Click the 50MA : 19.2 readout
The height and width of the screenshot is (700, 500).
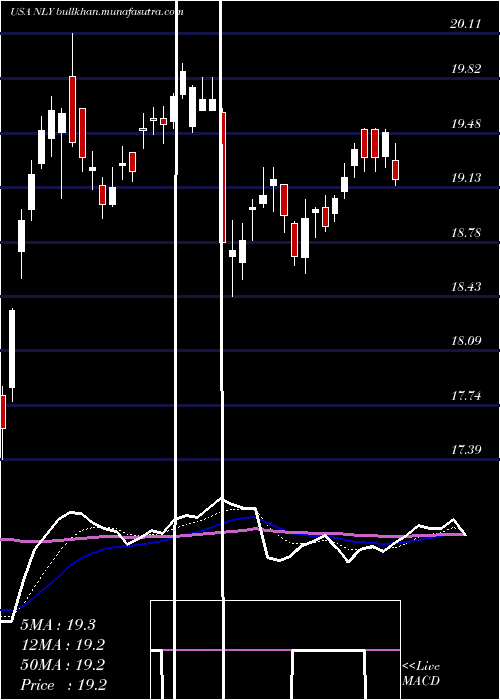(x=62, y=665)
